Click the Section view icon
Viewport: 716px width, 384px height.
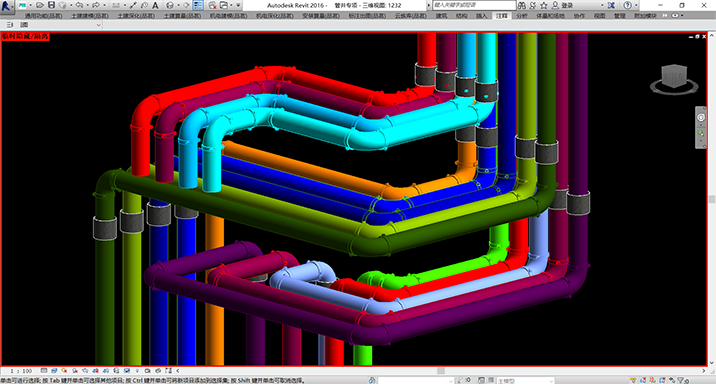(186, 5)
